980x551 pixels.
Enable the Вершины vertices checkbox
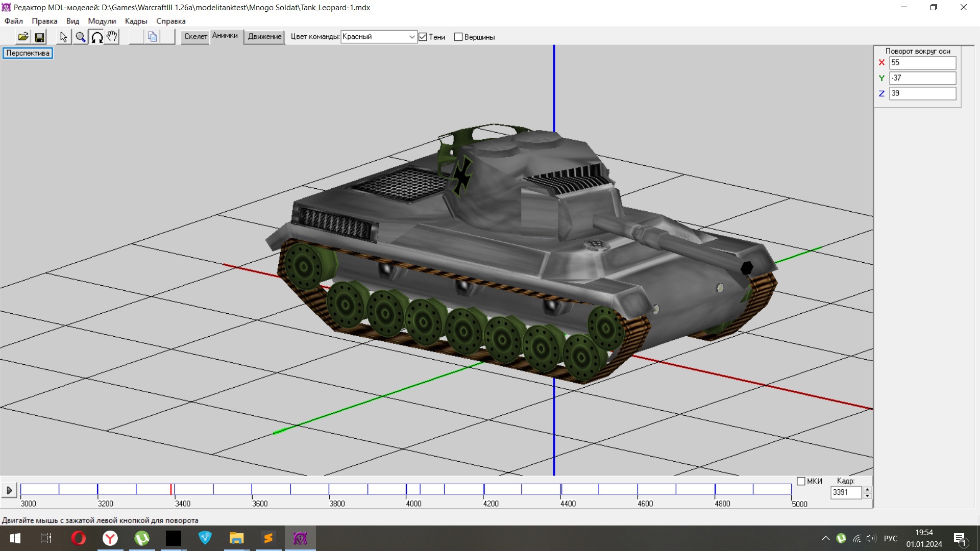tap(458, 37)
